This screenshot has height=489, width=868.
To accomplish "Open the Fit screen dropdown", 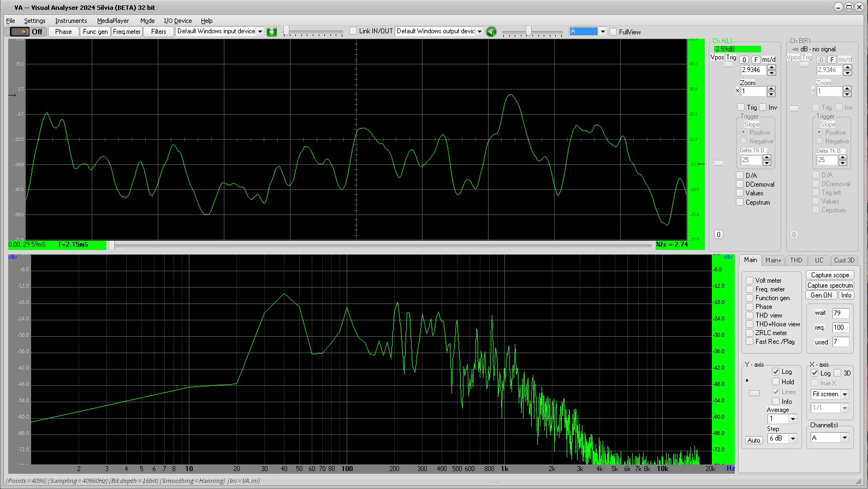I will [x=845, y=394].
